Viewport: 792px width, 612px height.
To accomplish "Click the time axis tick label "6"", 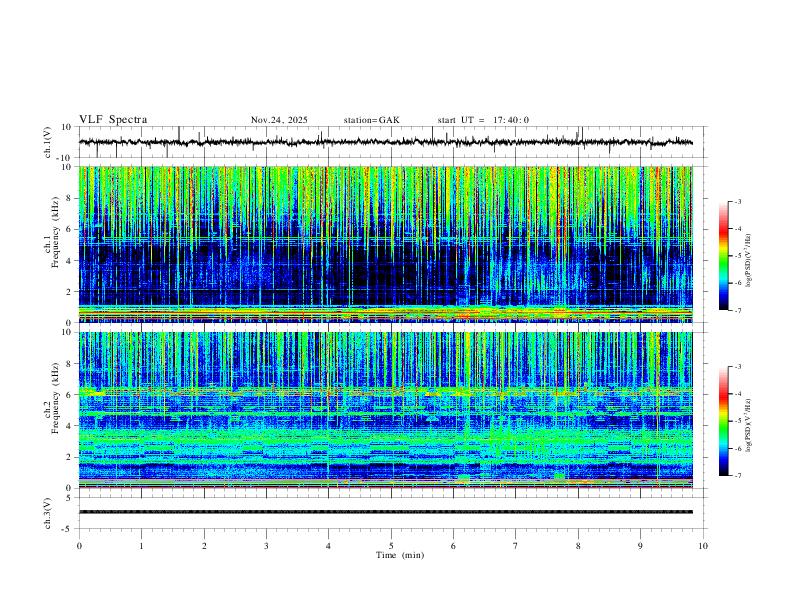I will click(x=453, y=546).
